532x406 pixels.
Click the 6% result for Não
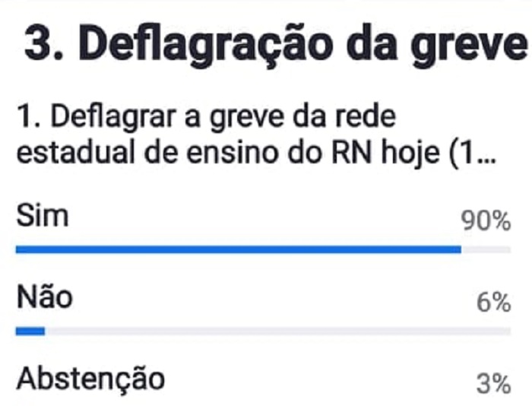494,302
